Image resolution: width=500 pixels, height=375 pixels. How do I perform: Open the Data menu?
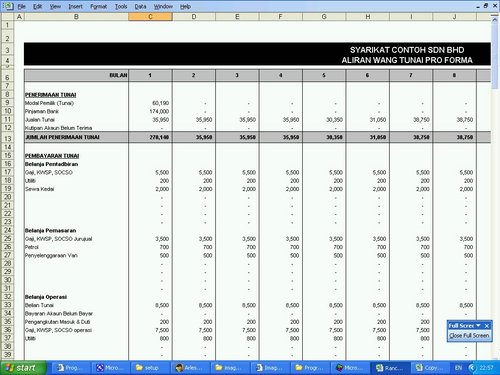(140, 6)
